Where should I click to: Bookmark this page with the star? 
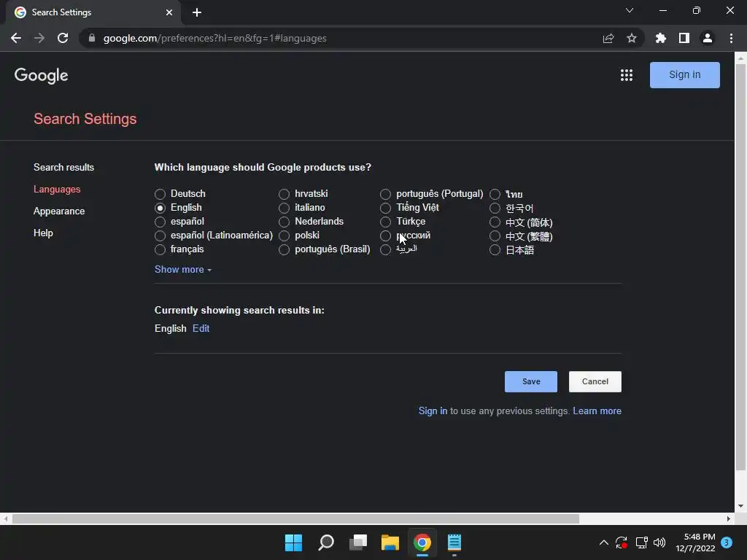[632, 38]
